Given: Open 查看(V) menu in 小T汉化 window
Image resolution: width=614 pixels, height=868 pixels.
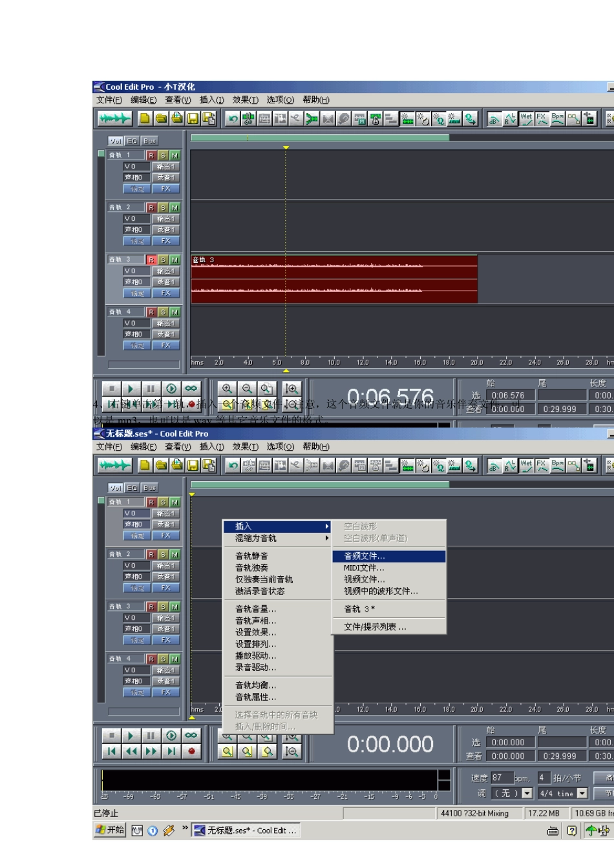Looking at the screenshot, I should (x=178, y=99).
